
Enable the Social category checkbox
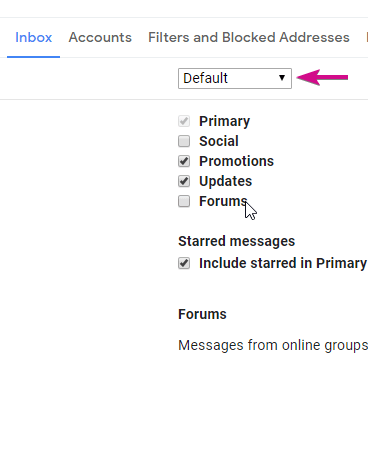(x=184, y=141)
